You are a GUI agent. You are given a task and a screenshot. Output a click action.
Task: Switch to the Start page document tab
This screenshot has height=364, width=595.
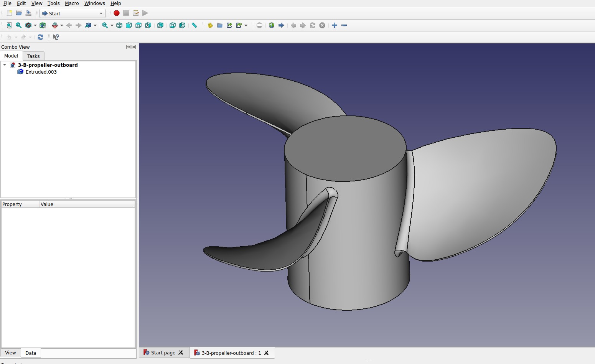coord(163,353)
